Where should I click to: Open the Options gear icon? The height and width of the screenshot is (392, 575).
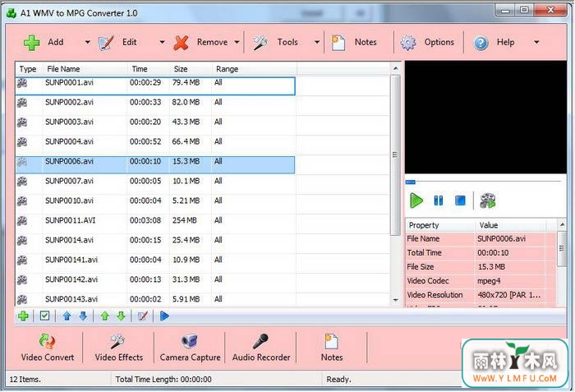pyautogui.click(x=408, y=43)
